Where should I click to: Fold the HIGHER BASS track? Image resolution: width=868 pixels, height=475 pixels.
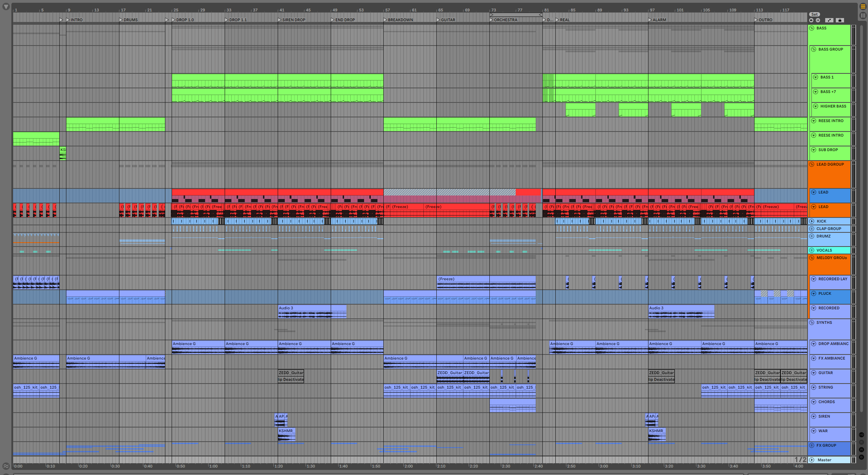point(815,106)
